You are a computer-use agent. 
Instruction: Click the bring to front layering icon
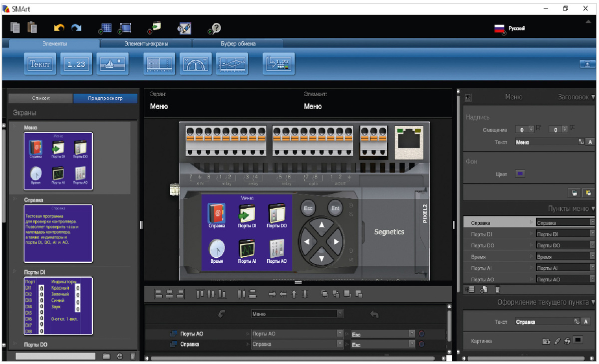(x=325, y=294)
